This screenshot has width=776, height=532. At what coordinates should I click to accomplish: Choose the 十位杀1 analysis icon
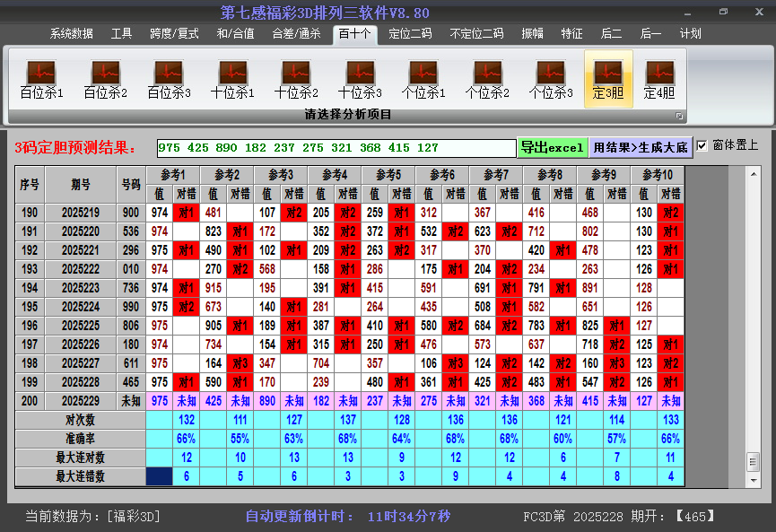[232, 79]
